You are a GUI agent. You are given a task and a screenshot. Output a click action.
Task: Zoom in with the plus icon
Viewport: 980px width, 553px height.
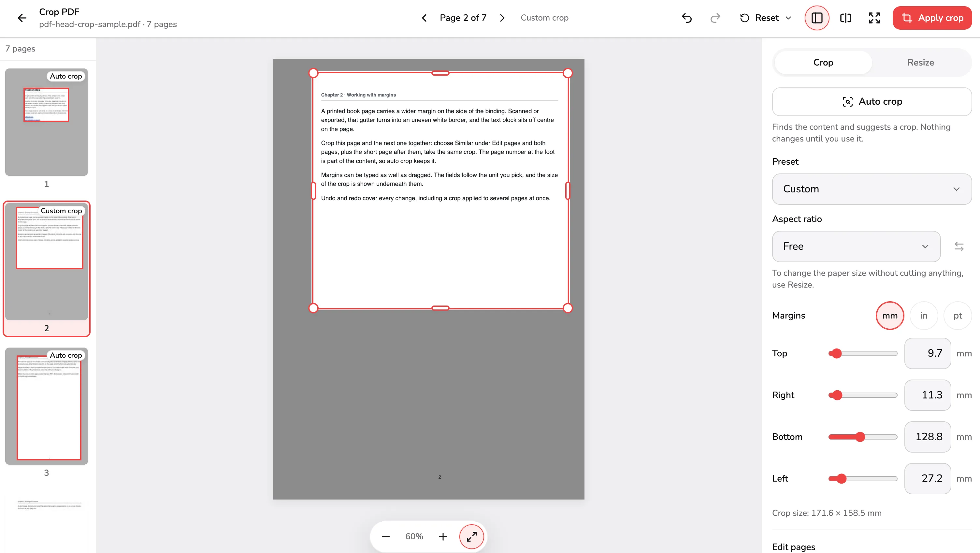[x=443, y=536]
